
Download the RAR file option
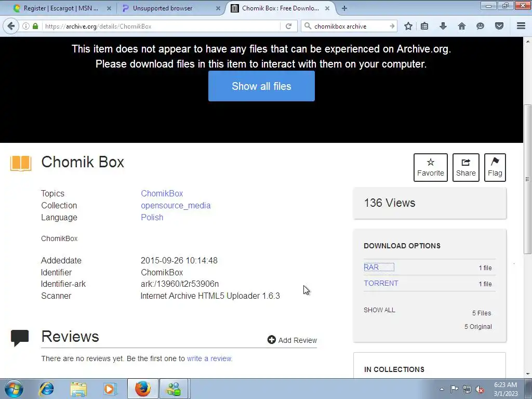pos(371,267)
